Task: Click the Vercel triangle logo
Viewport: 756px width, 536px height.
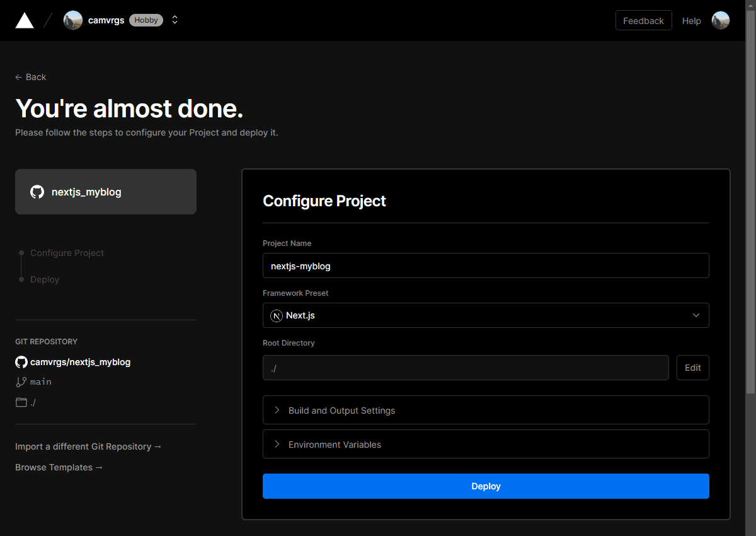Action: pos(25,20)
